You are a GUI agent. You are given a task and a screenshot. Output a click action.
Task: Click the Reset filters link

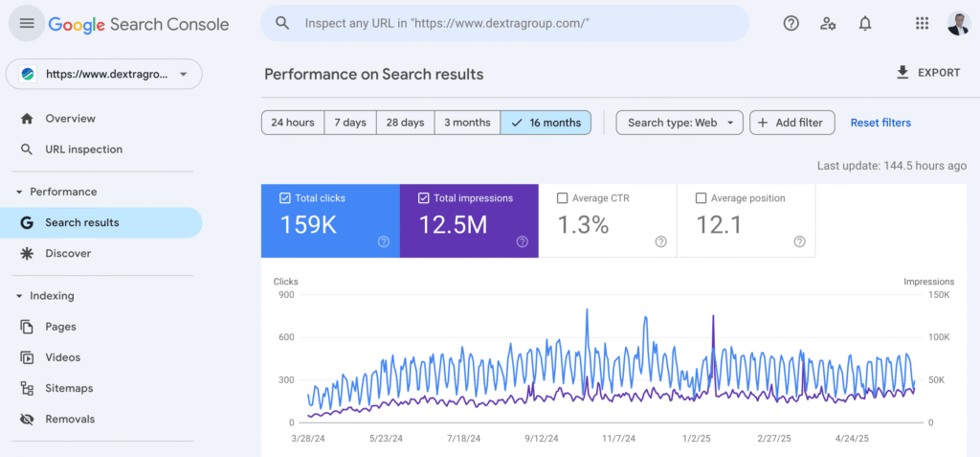click(880, 123)
